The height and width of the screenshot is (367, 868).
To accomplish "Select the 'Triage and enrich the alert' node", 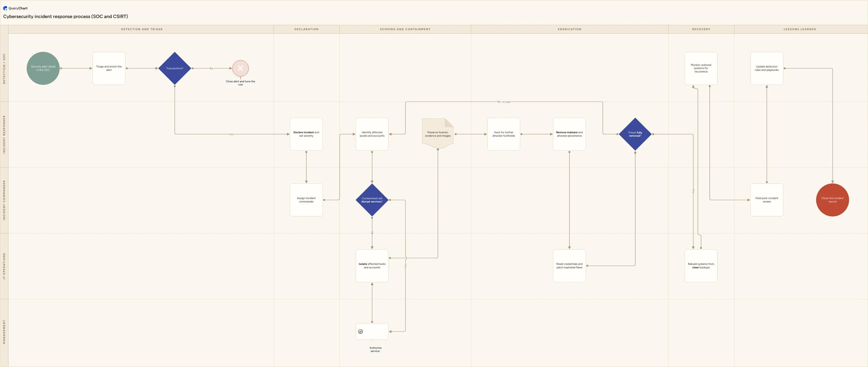I will point(109,68).
